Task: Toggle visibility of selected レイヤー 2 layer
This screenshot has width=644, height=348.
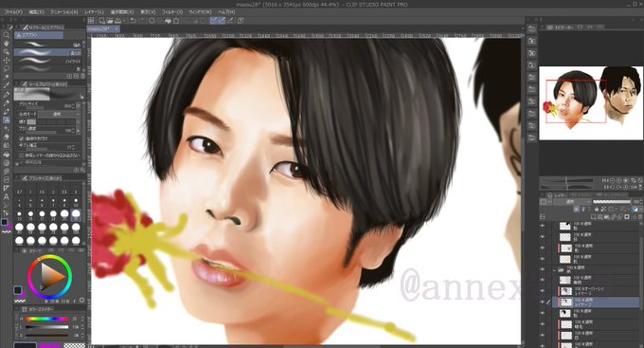Action: click(x=542, y=302)
